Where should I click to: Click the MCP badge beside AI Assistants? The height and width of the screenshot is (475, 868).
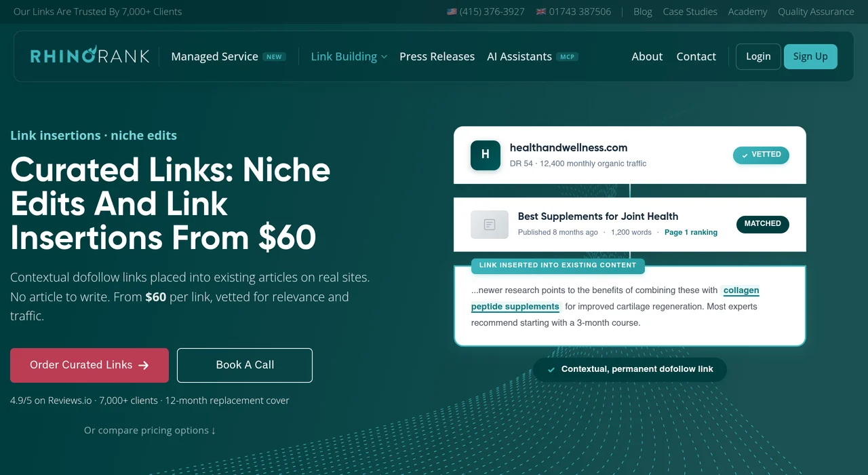567,57
